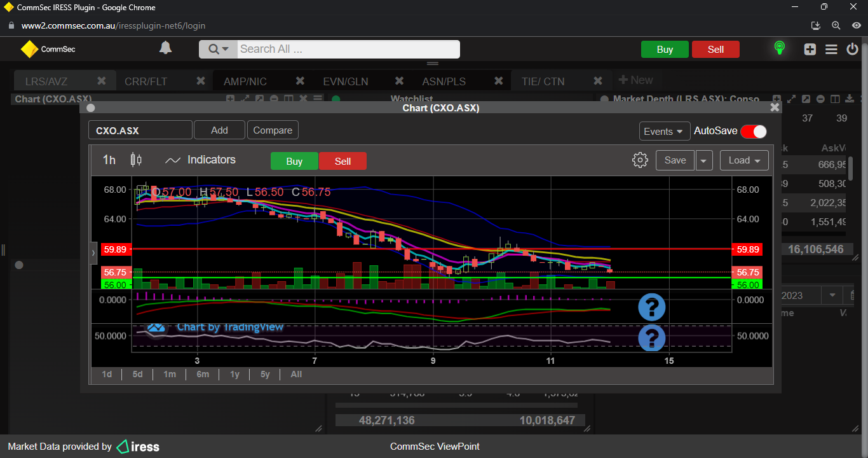Screen dimensions: 868x458
Task: Open the notifications bell
Action: [x=165, y=48]
